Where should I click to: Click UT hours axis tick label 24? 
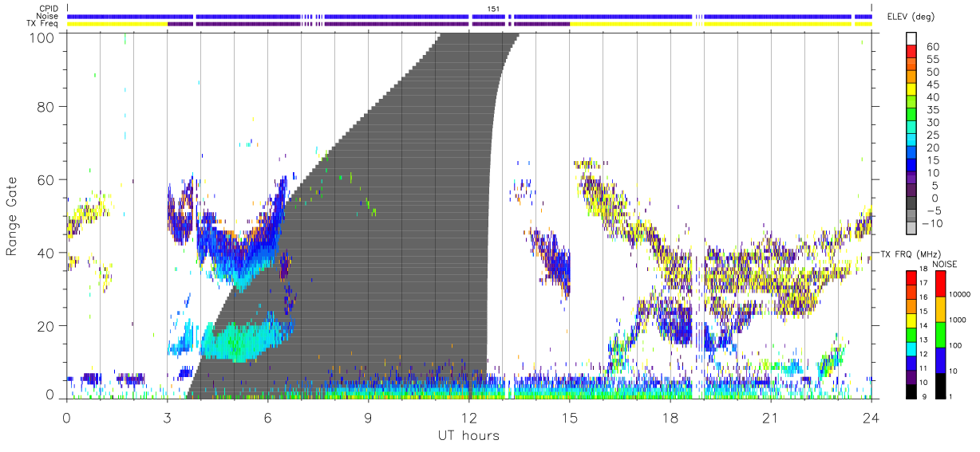pos(871,418)
